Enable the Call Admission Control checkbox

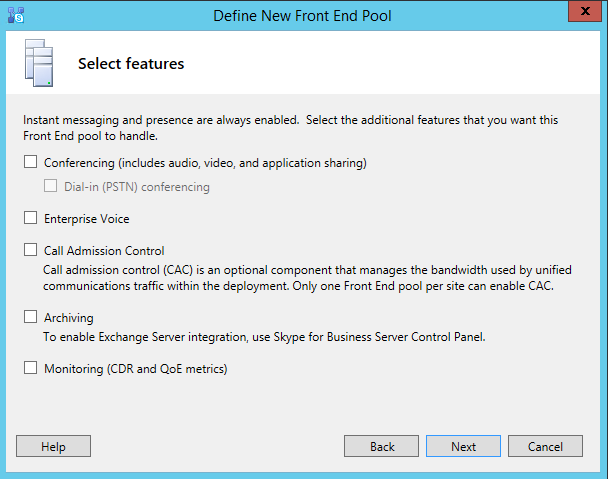pos(30,251)
